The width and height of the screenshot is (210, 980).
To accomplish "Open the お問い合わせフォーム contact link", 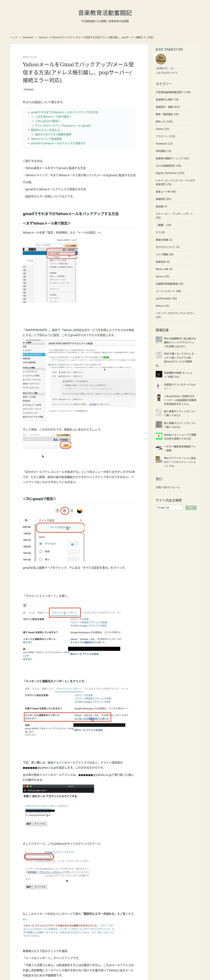I will pos(168,487).
